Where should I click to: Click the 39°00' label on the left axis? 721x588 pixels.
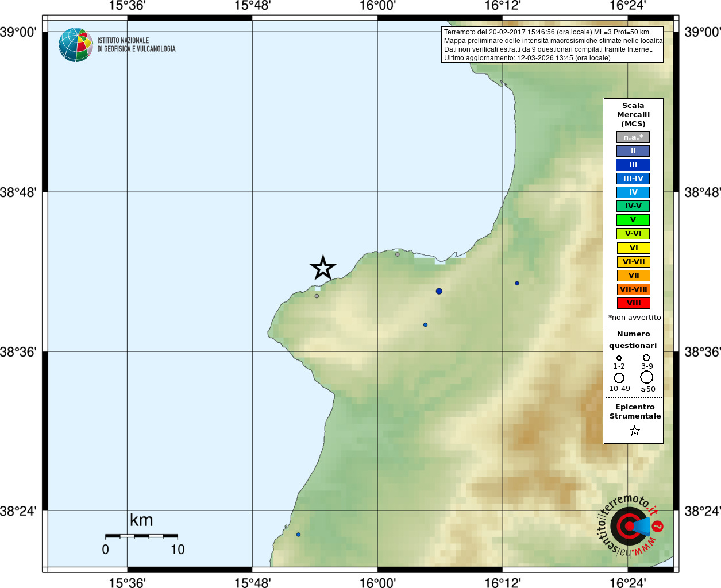tap(18, 32)
